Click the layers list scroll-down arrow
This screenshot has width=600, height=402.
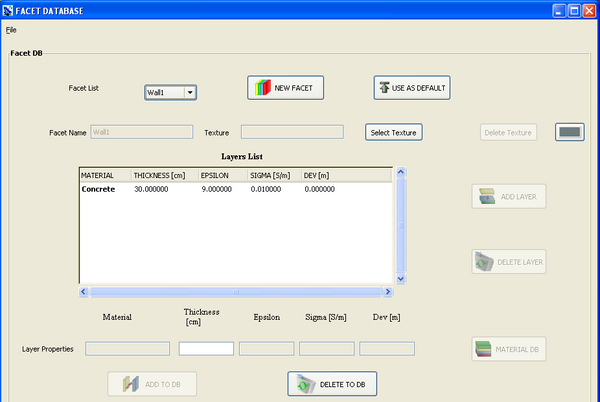[400, 278]
